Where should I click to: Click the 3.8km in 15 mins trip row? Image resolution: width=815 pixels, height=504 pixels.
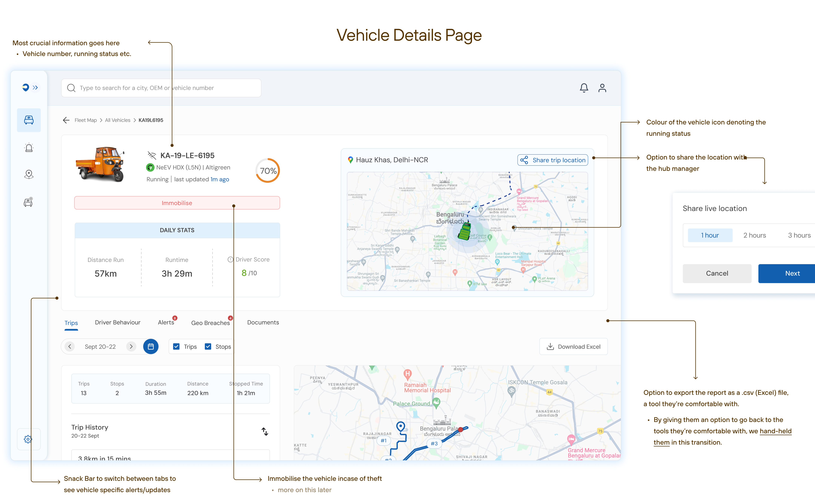tap(170, 455)
